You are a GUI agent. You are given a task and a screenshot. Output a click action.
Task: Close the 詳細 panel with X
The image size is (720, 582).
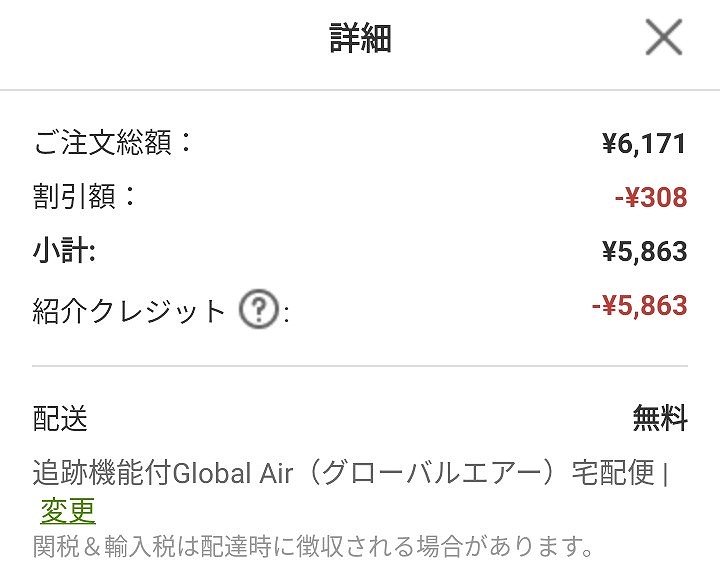(x=663, y=39)
